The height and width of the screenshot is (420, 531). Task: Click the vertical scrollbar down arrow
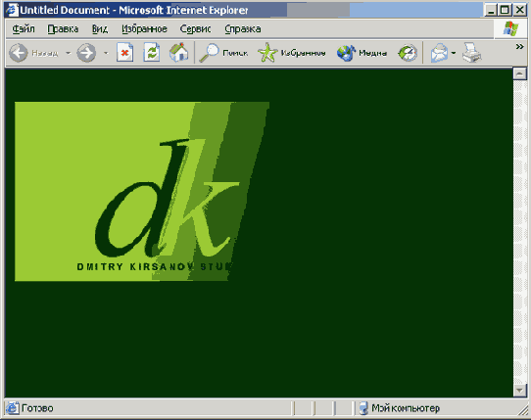(520, 391)
